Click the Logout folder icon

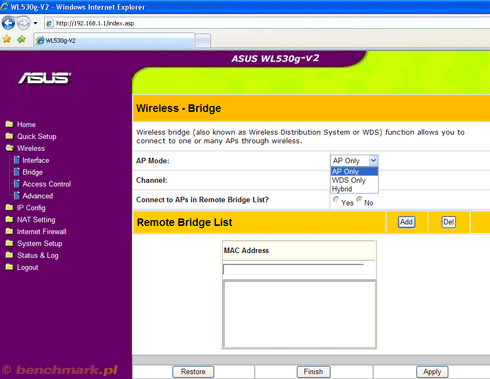9,267
